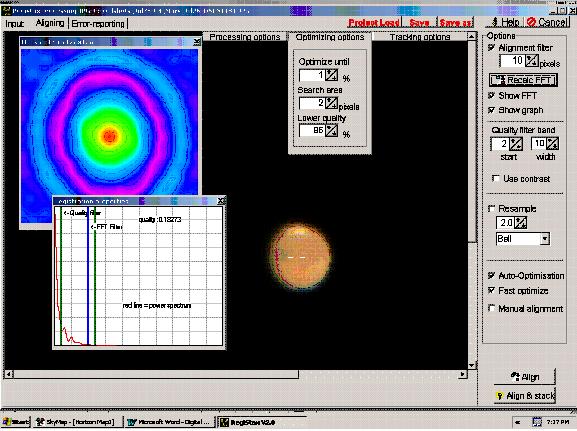This screenshot has width=577, height=431.
Task: Click the Cancel button
Action: point(547,22)
